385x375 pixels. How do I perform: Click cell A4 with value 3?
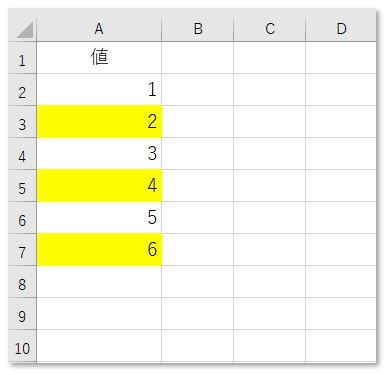point(99,154)
